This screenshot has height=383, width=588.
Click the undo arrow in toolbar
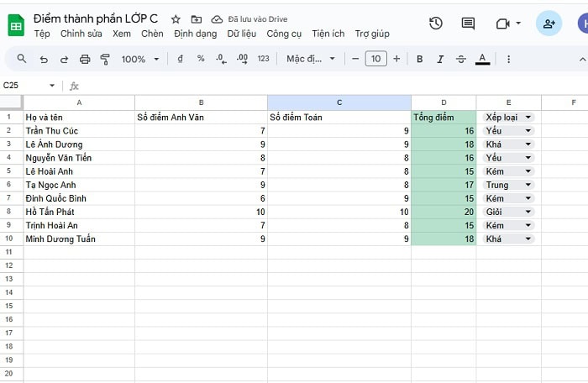tap(43, 59)
